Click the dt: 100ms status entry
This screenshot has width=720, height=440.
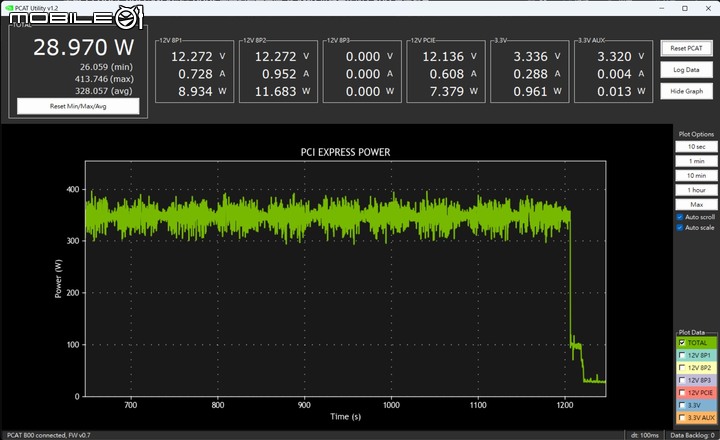point(645,435)
